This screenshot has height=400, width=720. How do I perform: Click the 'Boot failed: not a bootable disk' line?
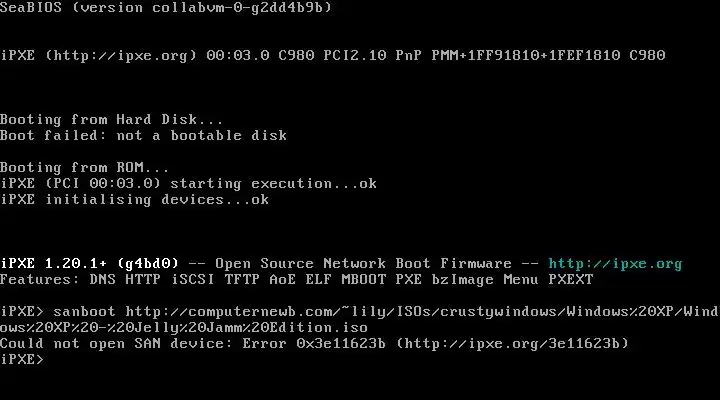click(x=143, y=135)
